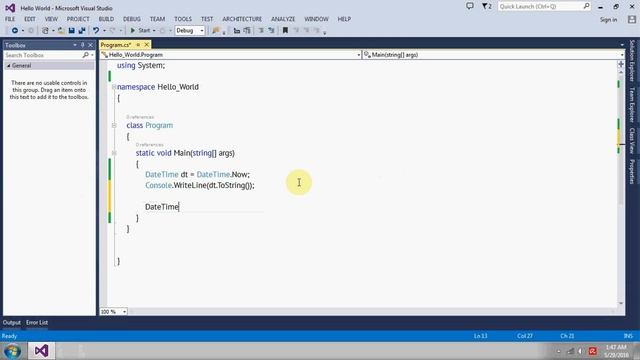Screen dimensions: 640x360
Task: Open the TEAM menu
Action: (x=157, y=19)
